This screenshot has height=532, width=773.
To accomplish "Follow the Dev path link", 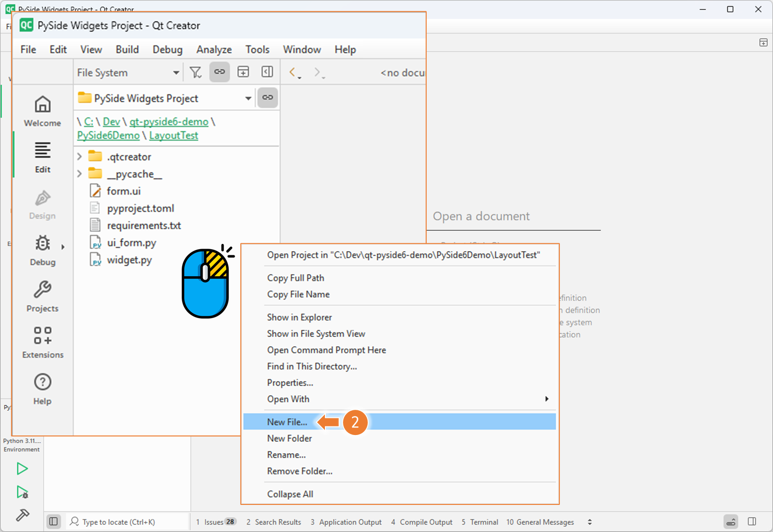I will tap(111, 122).
